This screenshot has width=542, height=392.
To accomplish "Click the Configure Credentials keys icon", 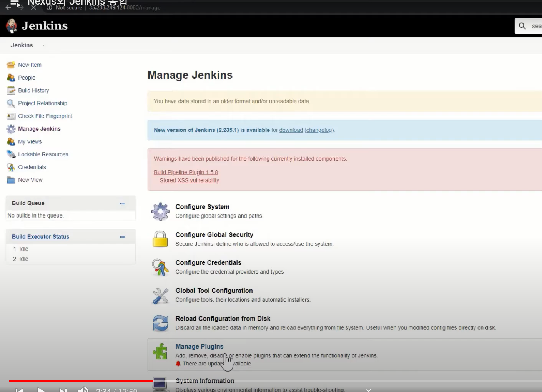I will click(x=160, y=267).
